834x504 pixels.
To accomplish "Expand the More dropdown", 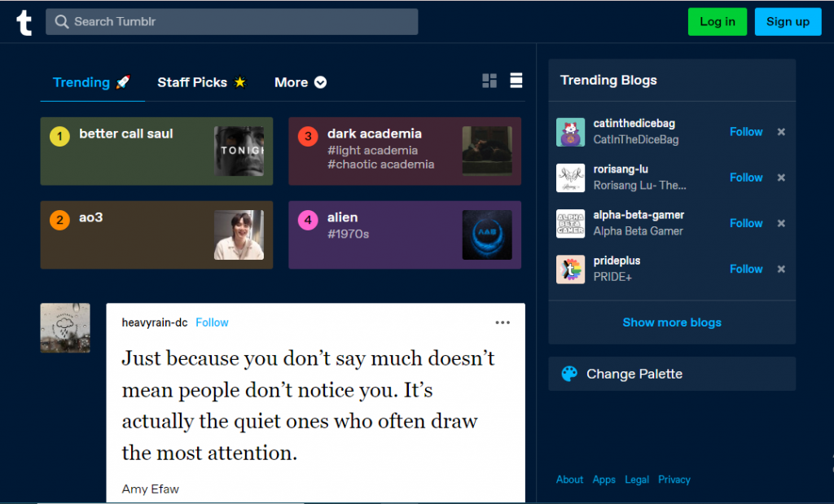I will coord(301,82).
